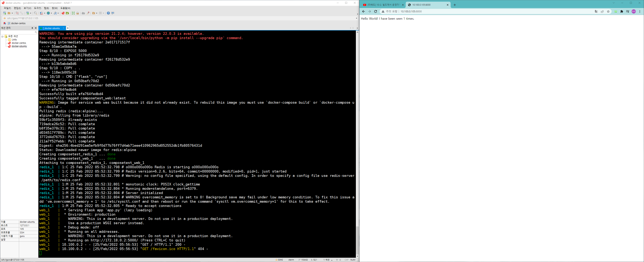The image size is (644, 262).
Task: Close the 세션 관리 session manager panel
Action: click(x=36, y=28)
